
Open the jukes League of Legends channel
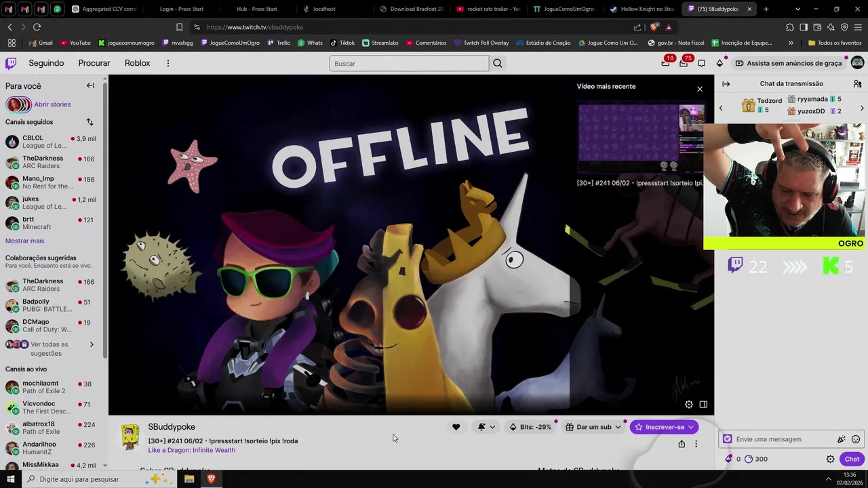[x=51, y=203]
